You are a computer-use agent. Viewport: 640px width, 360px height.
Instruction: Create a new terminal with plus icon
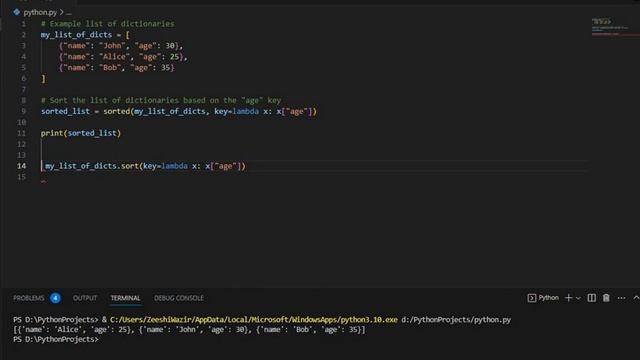568,298
